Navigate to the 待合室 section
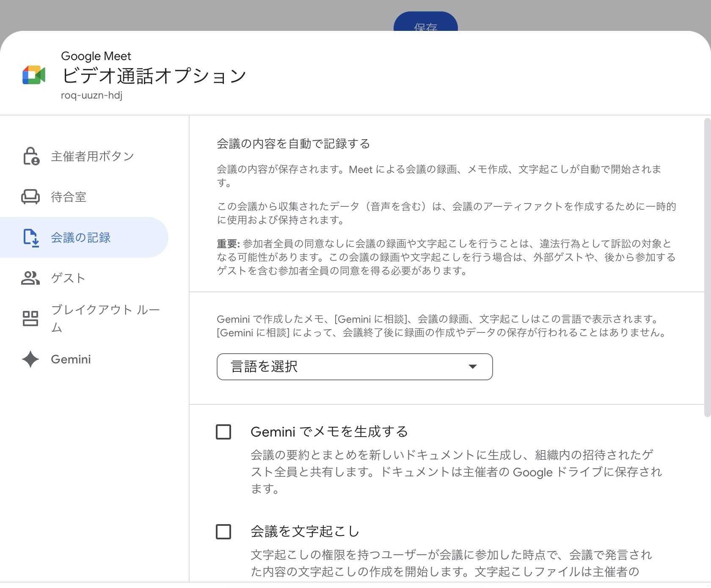Image resolution: width=711 pixels, height=588 pixels. point(69,196)
